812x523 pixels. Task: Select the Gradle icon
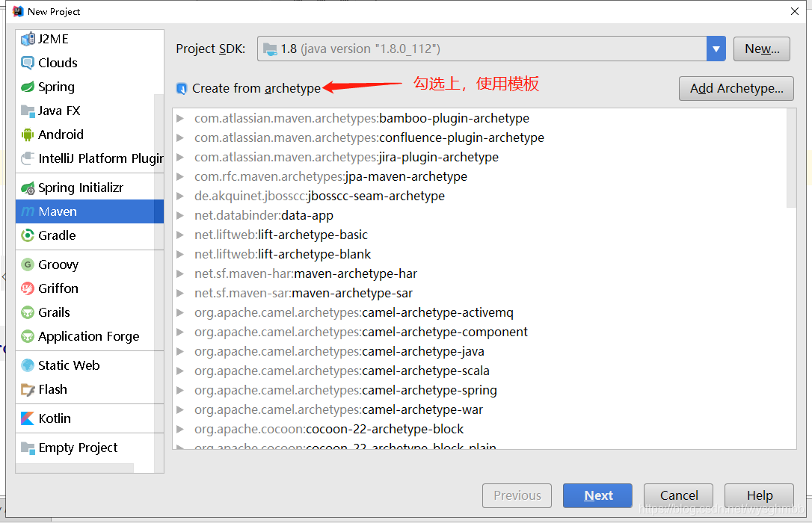pos(28,236)
